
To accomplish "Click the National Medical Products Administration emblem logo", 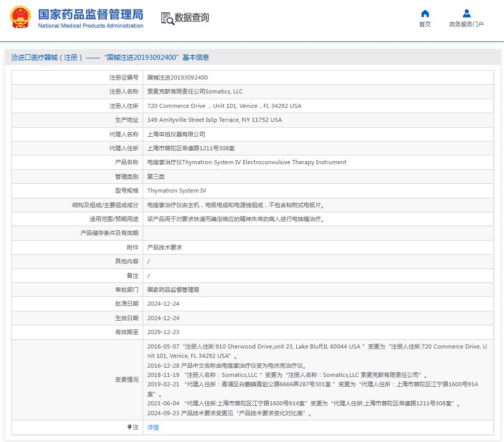I will pos(21,18).
